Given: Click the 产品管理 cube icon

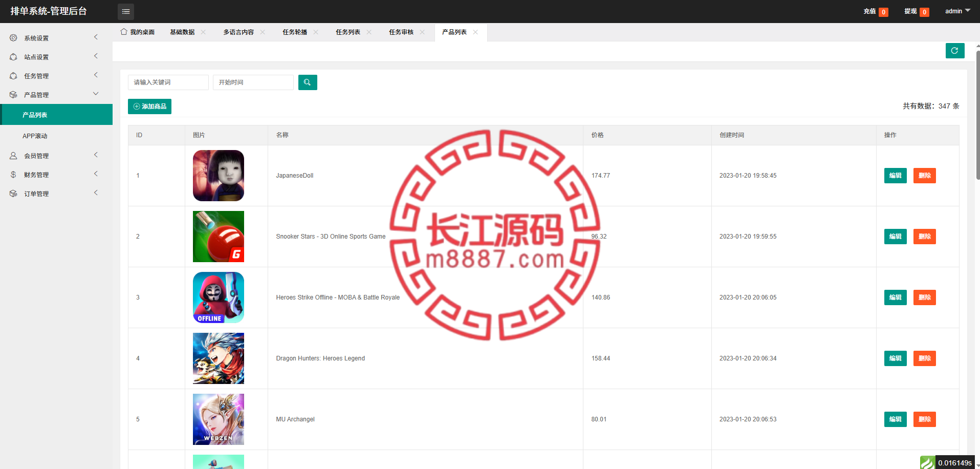Looking at the screenshot, I should [x=13, y=95].
